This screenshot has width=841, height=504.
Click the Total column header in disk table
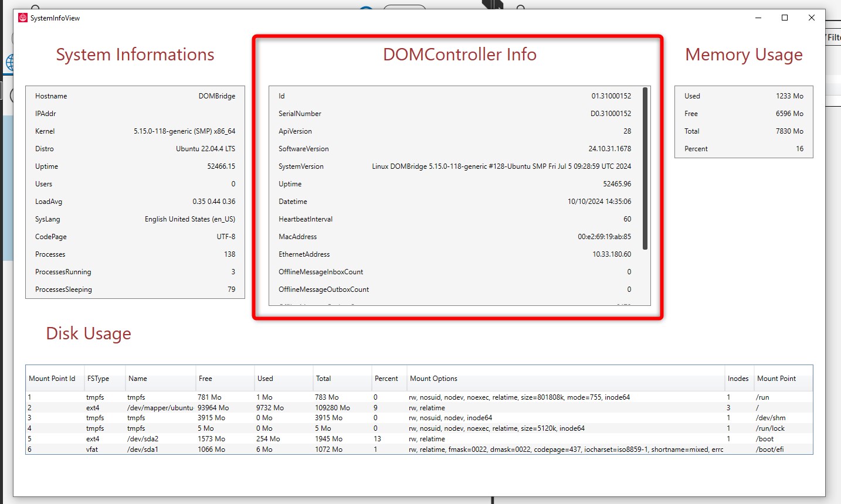[342, 379]
